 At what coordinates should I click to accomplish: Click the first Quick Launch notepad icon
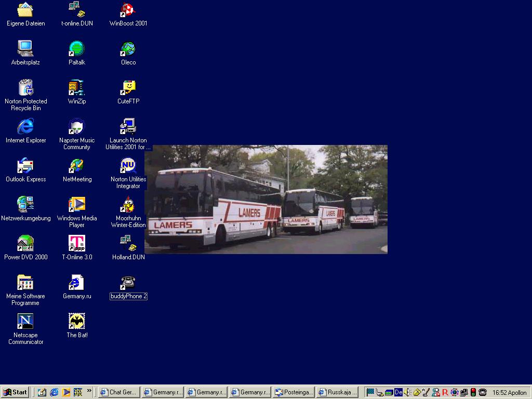[42, 392]
